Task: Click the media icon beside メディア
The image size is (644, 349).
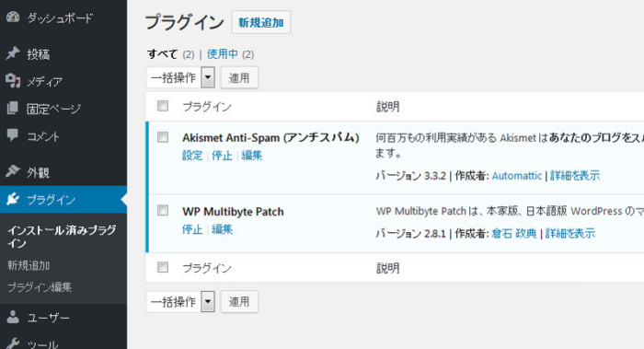Action: [x=13, y=81]
